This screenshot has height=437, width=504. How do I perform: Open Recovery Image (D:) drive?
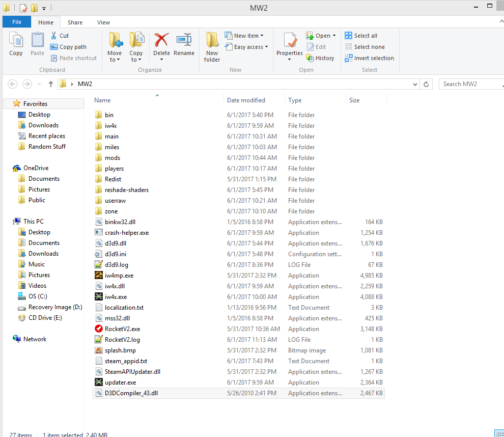coord(55,307)
